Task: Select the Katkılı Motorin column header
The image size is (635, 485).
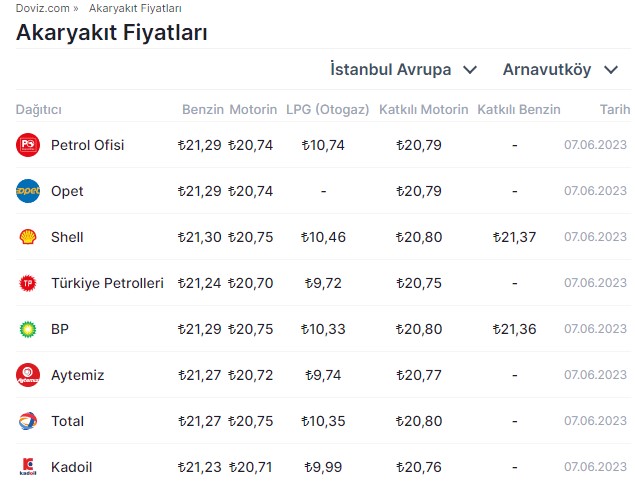Action: pyautogui.click(x=423, y=109)
